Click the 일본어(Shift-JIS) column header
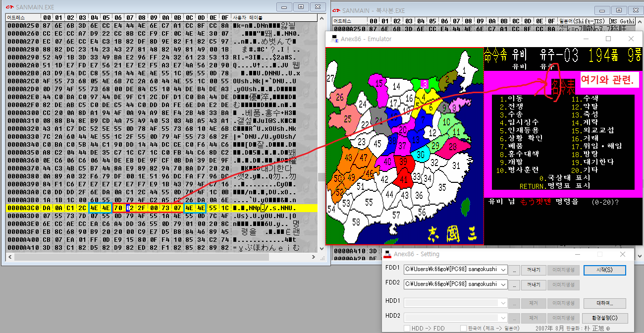The height and width of the screenshot is (333, 644). click(x=596, y=21)
